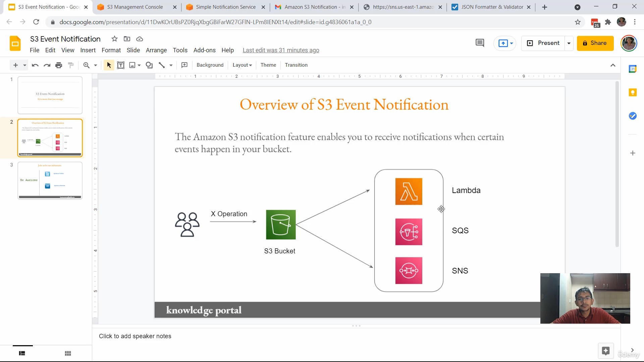This screenshot has height=362, width=644.
Task: Star the S3 Event Notification presentation
Action: pos(114,39)
